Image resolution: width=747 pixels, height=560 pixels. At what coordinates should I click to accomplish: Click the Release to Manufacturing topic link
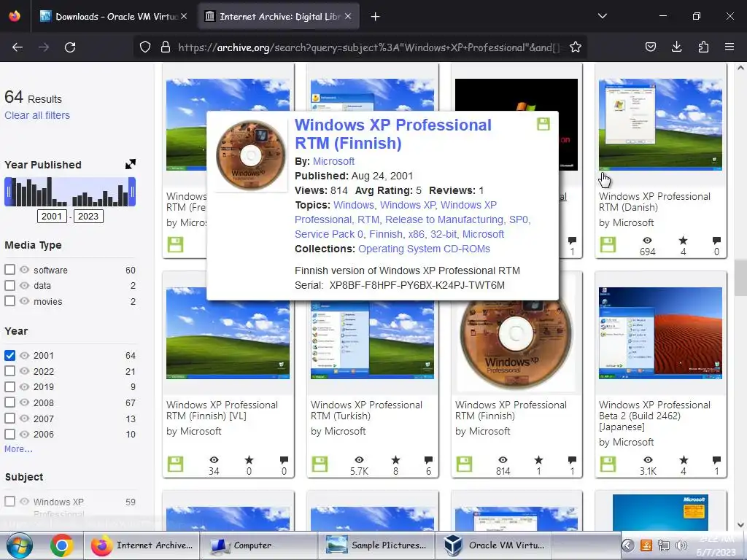point(444,219)
